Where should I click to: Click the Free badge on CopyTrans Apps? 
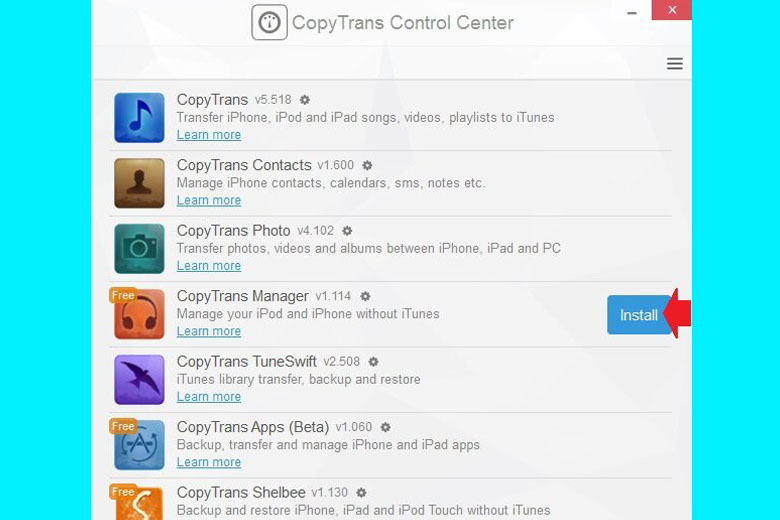click(x=123, y=426)
